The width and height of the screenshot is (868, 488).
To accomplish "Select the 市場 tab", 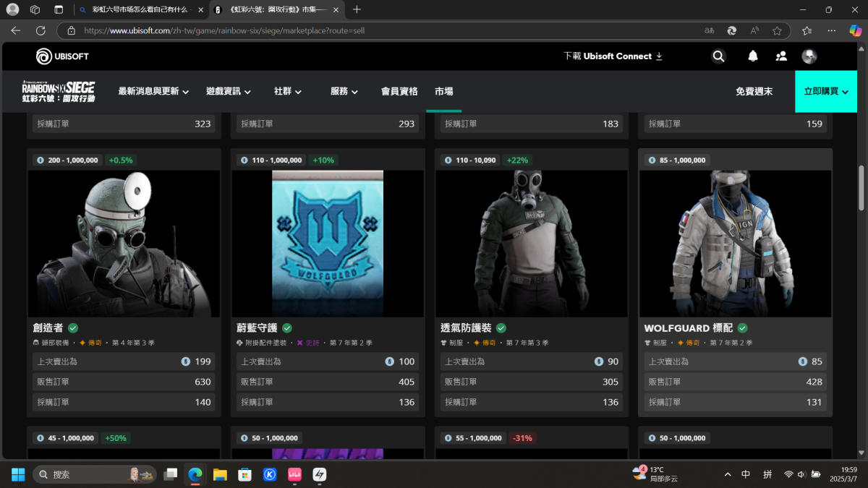I will (x=444, y=92).
